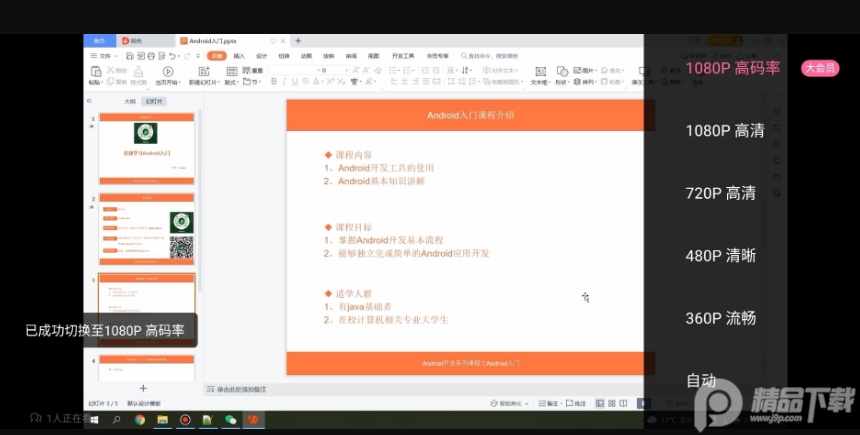Select 720P 高清 video quality

[x=721, y=193]
